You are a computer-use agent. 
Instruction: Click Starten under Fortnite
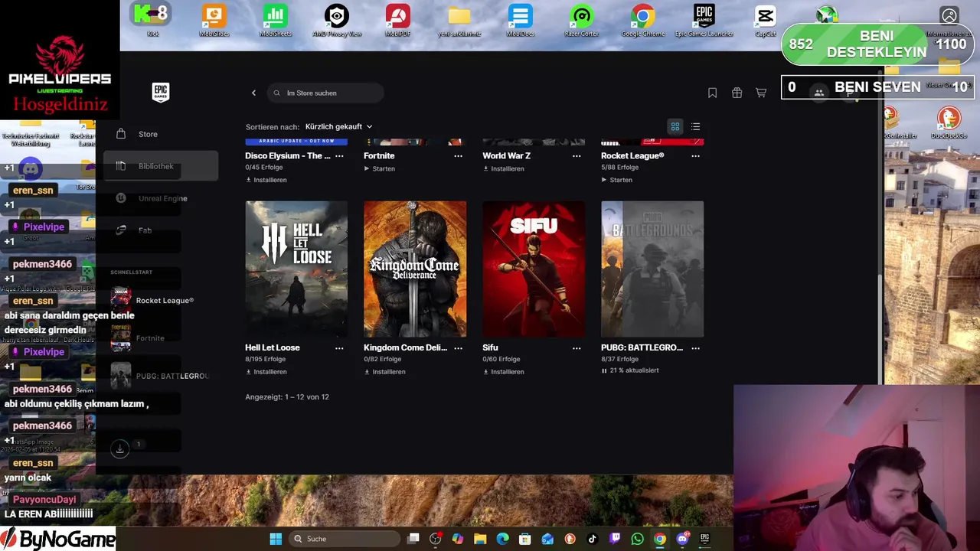[x=380, y=168]
